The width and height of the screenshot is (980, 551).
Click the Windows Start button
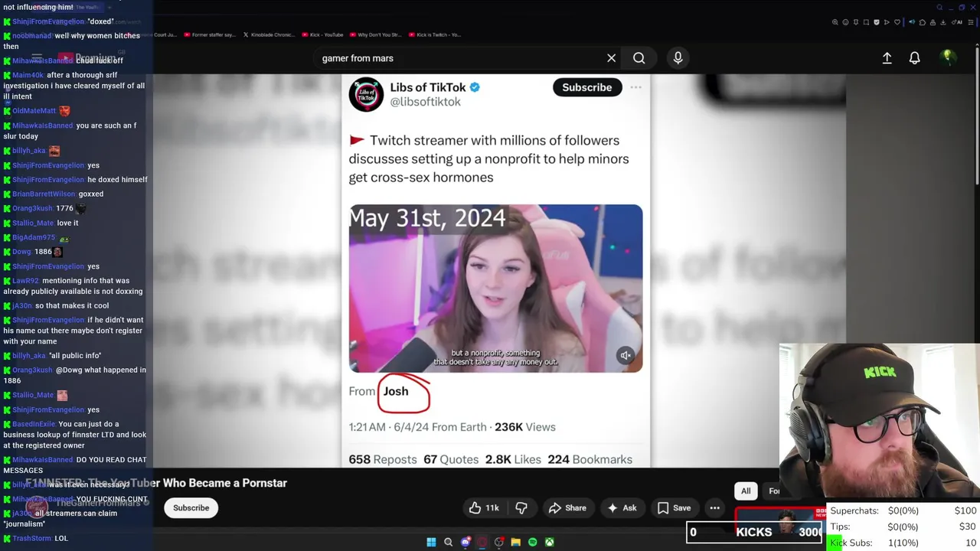(x=431, y=542)
